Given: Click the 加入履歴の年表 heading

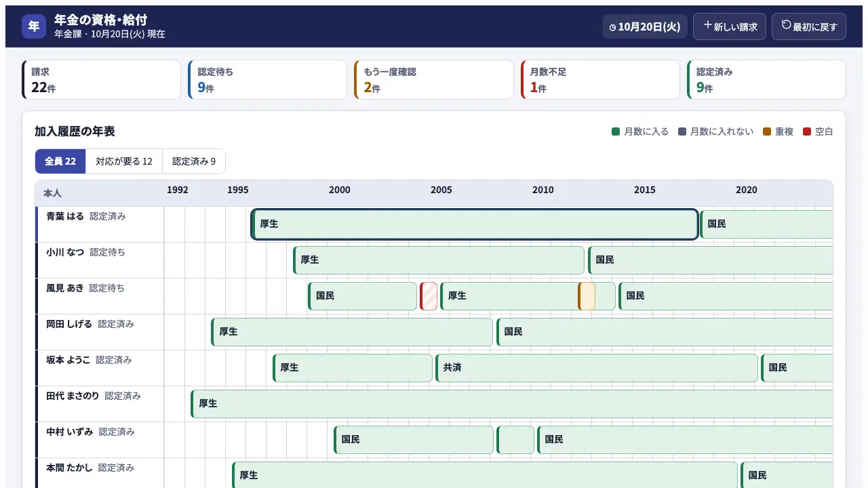Looking at the screenshot, I should point(75,131).
